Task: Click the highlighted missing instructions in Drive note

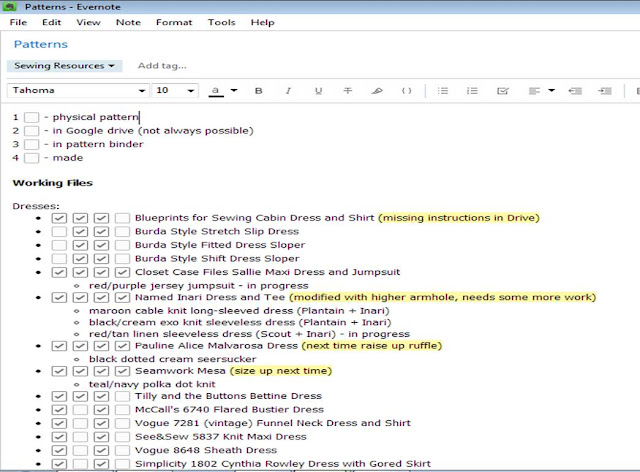Action: 459,218
